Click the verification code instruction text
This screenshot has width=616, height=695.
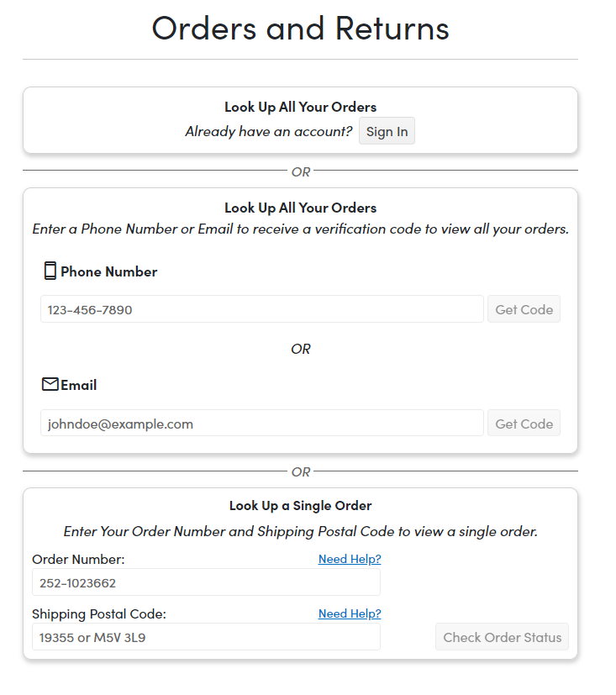[301, 229]
